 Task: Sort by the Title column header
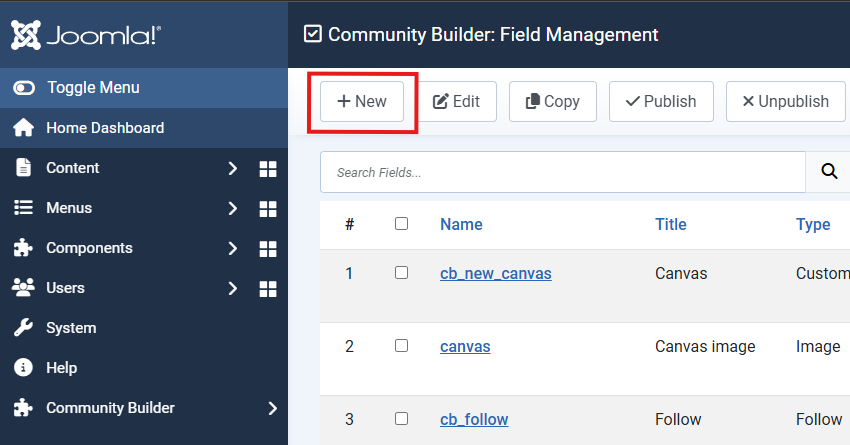(x=671, y=224)
